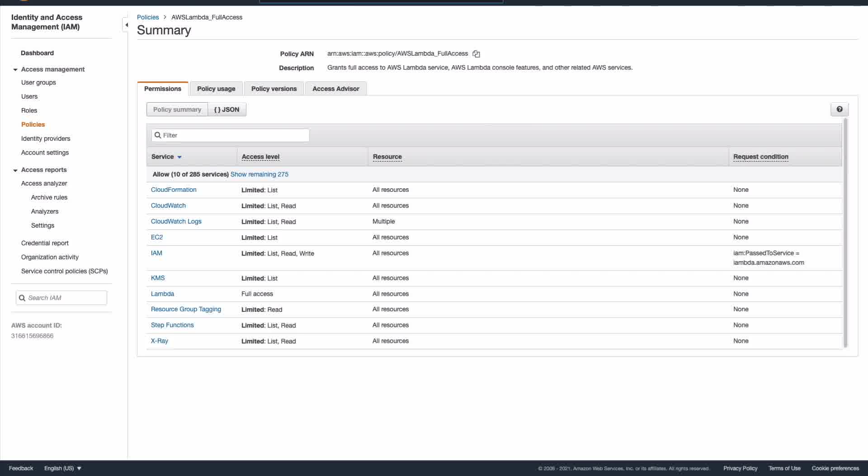Open the CloudWatch Logs service link
This screenshot has width=868, height=476.
(176, 221)
